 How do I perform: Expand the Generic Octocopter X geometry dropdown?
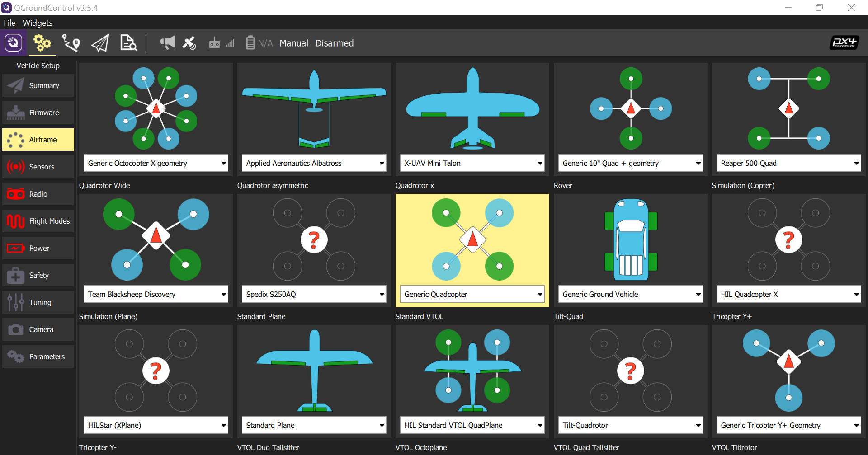coord(156,163)
